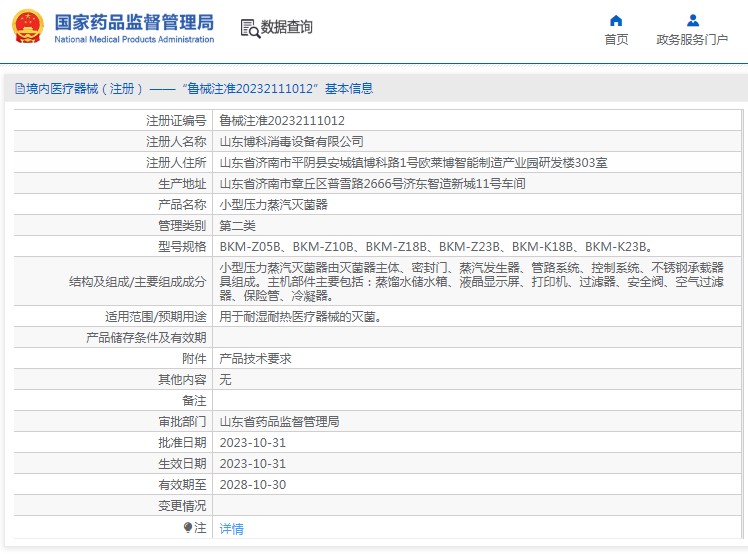
Task: Click the 其他内容 value 无
Action: 225,380
